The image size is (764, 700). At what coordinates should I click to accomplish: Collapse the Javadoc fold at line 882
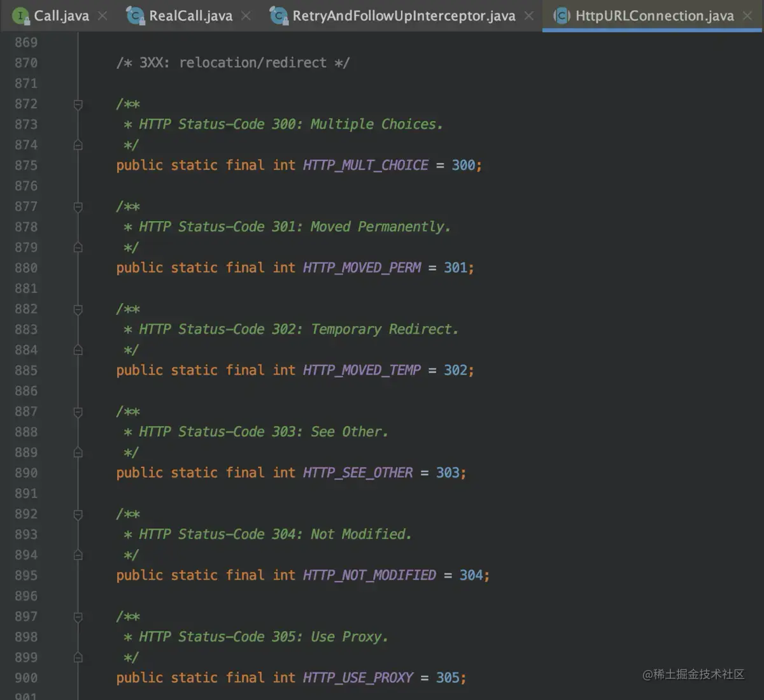tap(78, 309)
